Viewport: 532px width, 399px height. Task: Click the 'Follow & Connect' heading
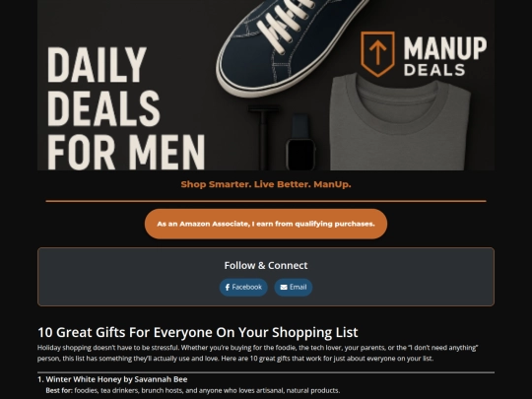pos(266,265)
